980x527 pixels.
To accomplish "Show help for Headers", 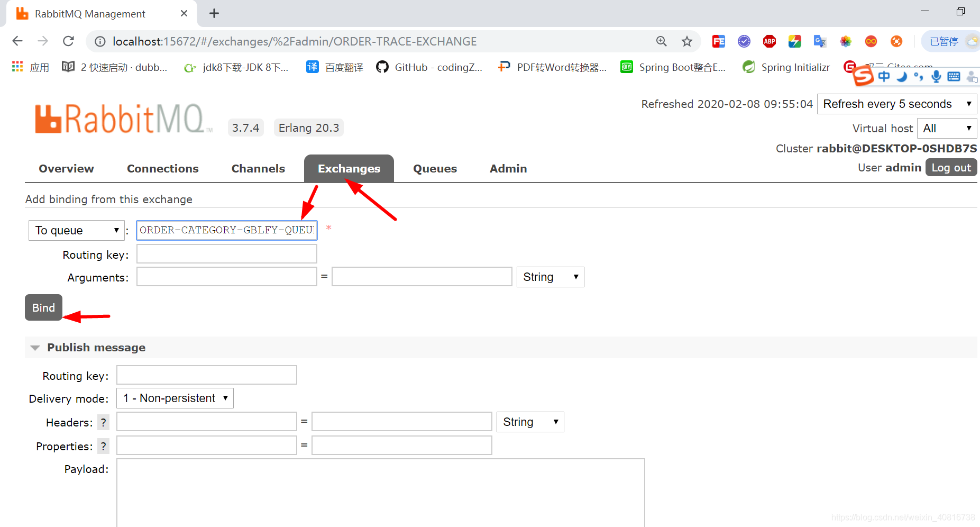I will tap(103, 422).
